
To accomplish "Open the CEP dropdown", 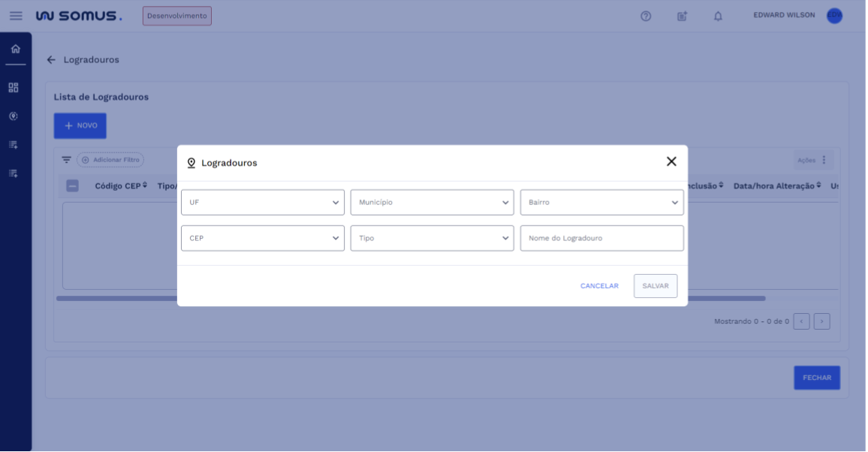I will (263, 239).
